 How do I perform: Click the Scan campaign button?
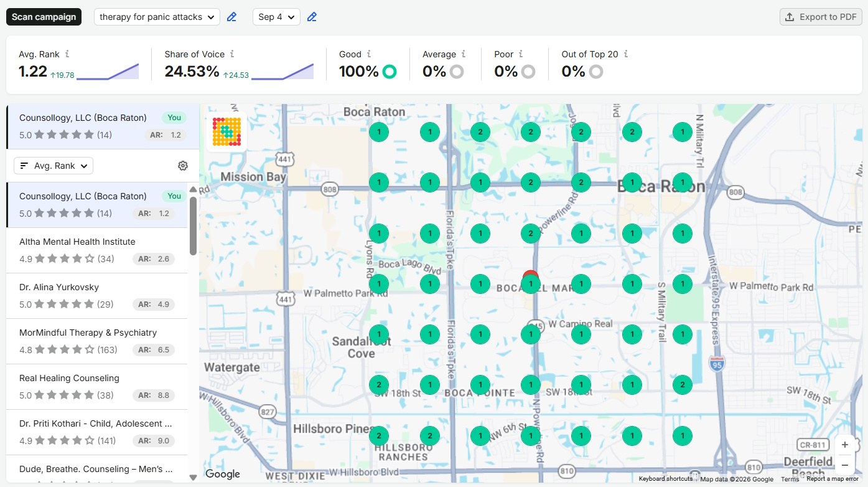[x=44, y=17]
